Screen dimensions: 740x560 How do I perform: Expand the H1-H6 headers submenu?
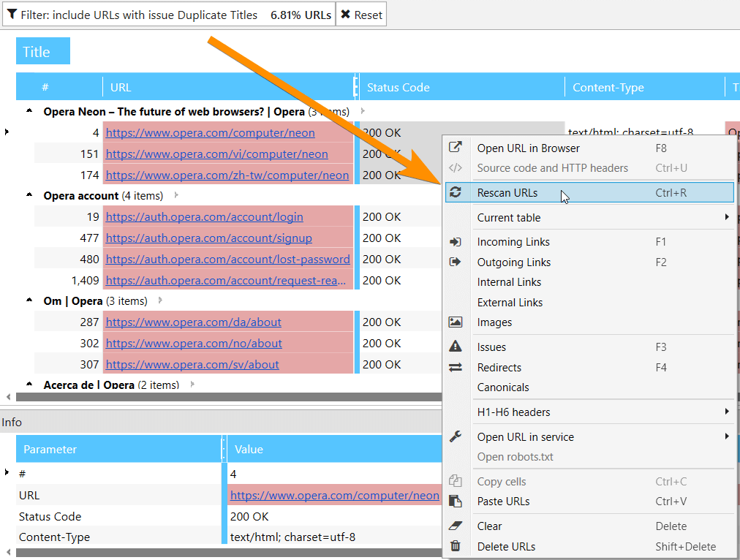tap(727, 412)
